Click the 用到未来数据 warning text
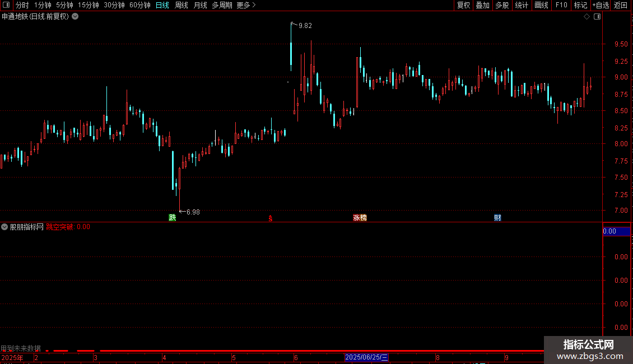 tap(21, 348)
